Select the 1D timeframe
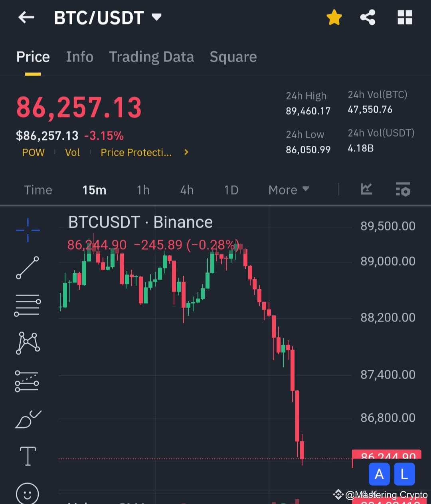Viewport: 431px width, 504px height. [231, 190]
